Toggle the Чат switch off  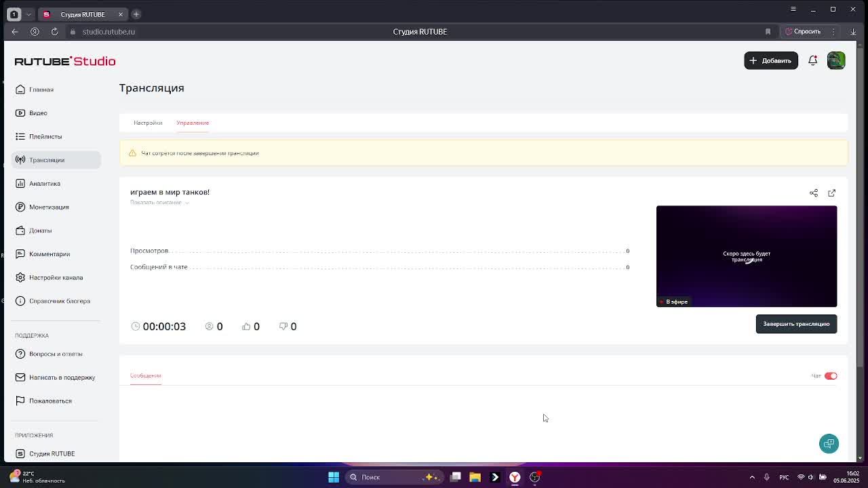(x=831, y=375)
